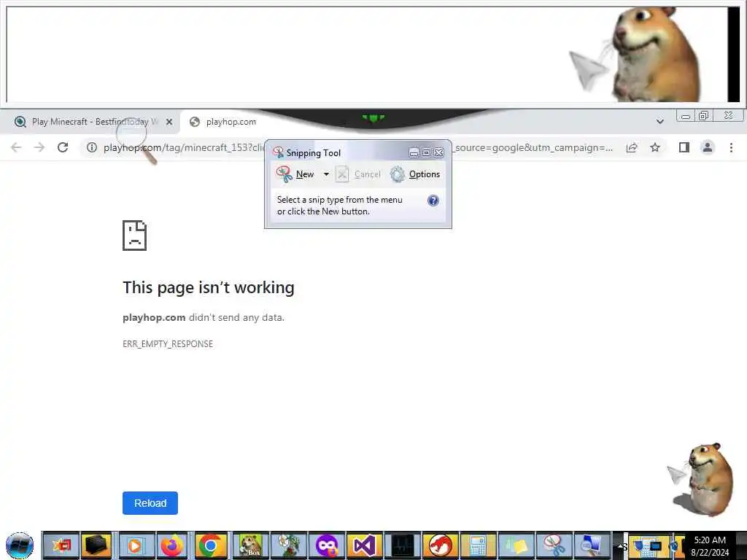
Task: Open the flower plant taskbar icon
Action: point(289,545)
